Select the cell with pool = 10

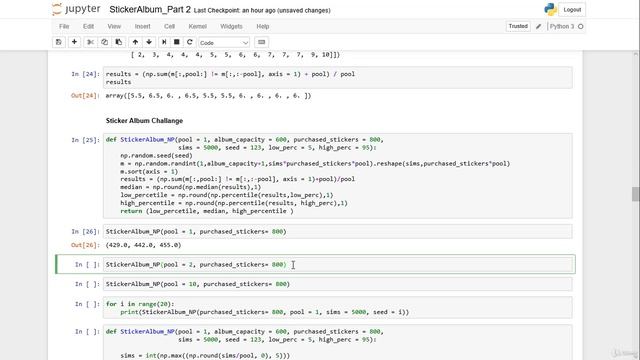coord(338,284)
